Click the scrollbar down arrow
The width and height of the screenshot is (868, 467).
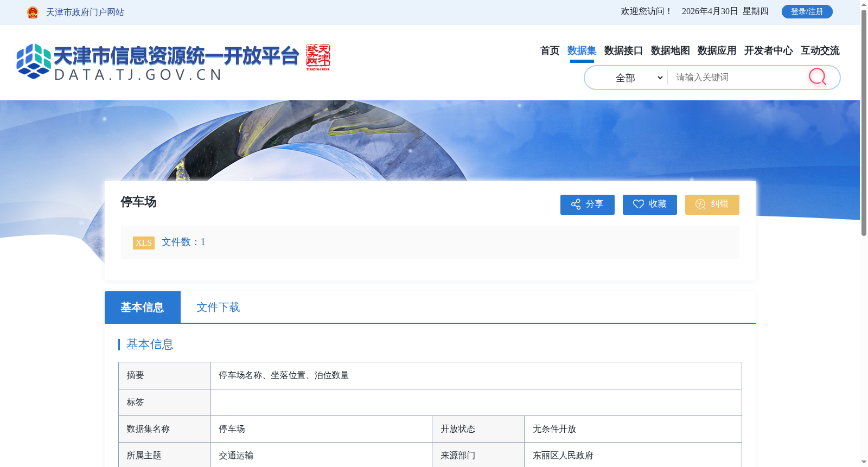point(864,462)
